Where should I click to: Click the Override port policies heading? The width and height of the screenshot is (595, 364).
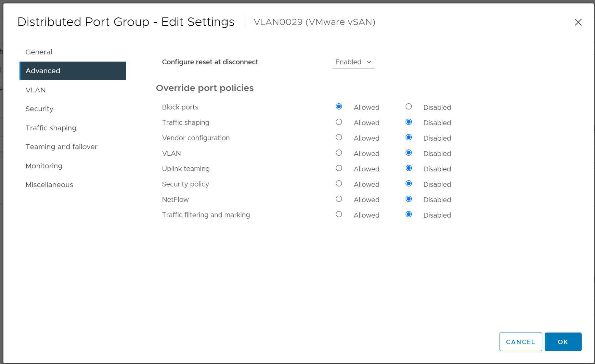(x=205, y=88)
